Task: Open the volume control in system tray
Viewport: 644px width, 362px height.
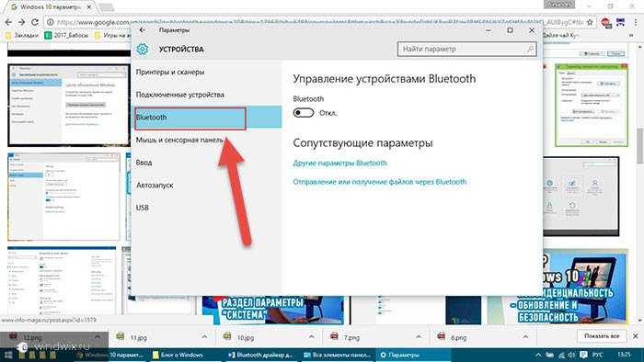Action: (x=571, y=355)
